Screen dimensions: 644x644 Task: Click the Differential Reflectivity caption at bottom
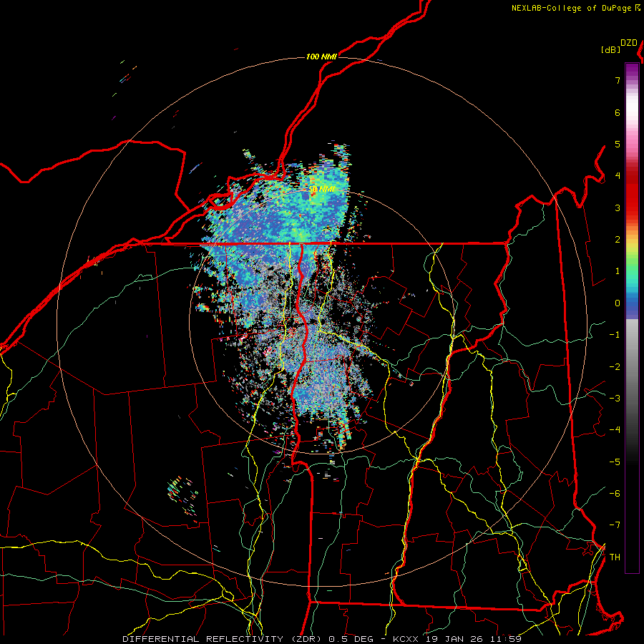321,639
